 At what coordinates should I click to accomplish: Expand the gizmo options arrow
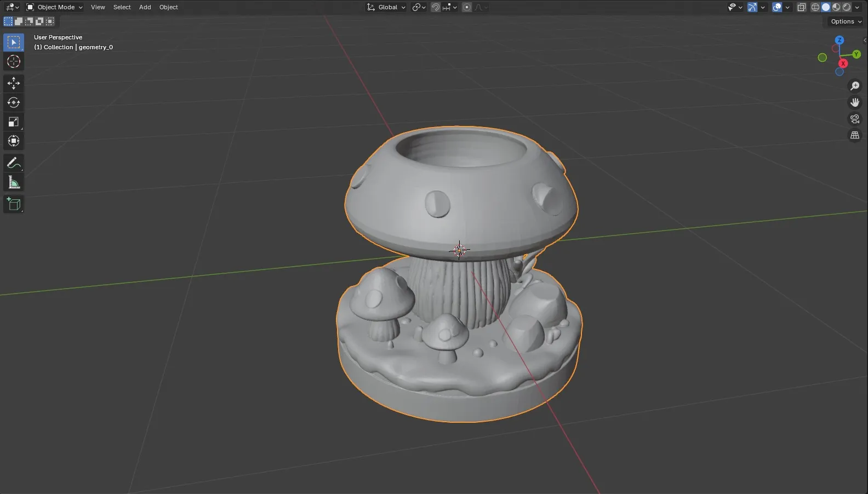click(x=763, y=7)
